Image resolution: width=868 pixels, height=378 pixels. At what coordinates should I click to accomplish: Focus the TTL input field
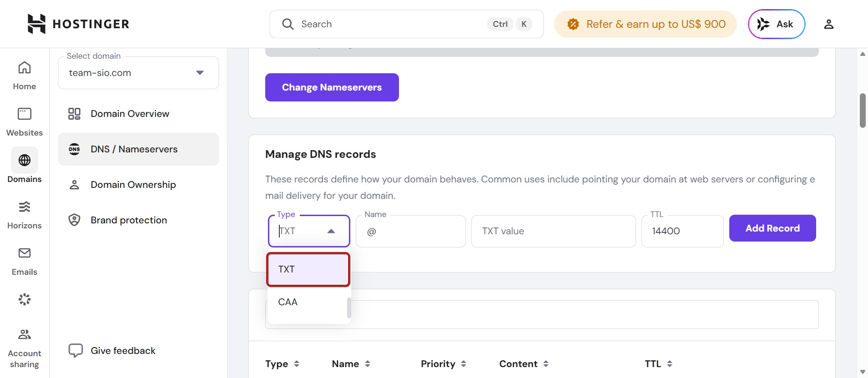coord(682,231)
